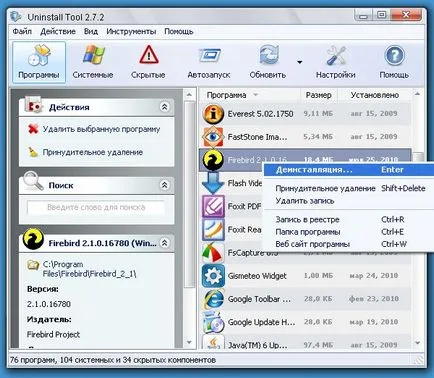
Task: Select the Gismeteo Widget row
Action: point(305,276)
